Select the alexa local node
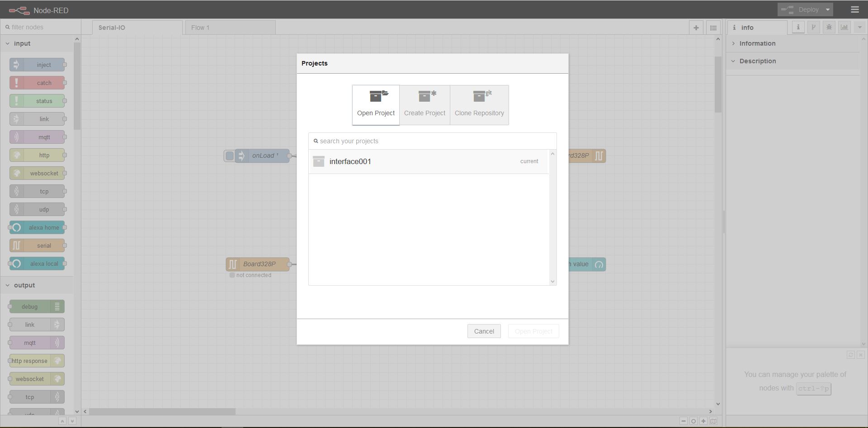868x428 pixels. 37,263
